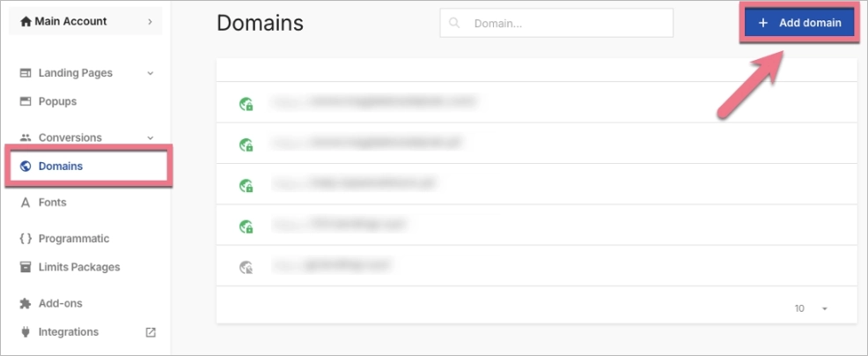Click the Fonts letter A icon
The image size is (868, 356).
pos(26,203)
